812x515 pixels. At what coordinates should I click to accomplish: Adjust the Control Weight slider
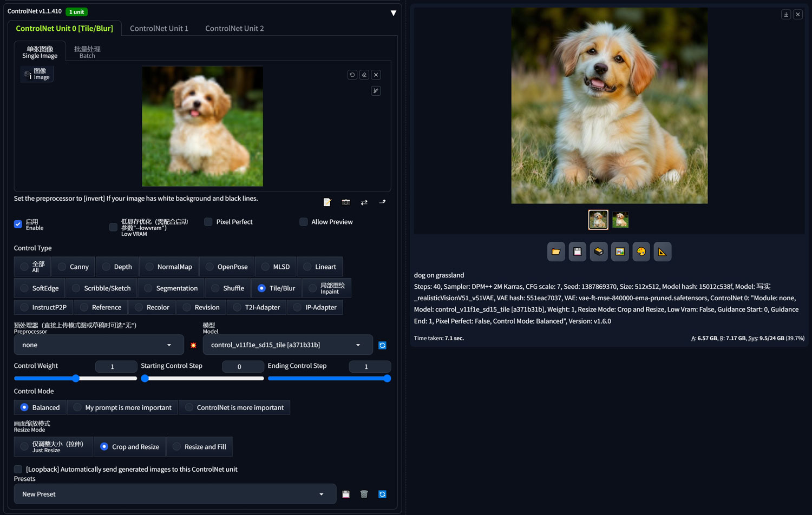(75, 379)
